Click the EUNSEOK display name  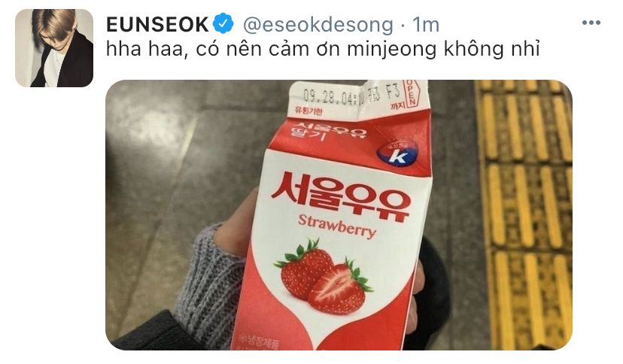point(157,24)
